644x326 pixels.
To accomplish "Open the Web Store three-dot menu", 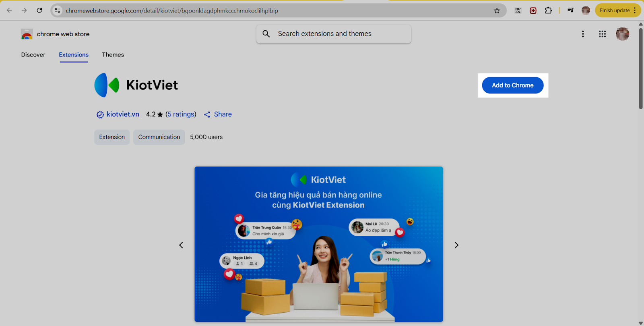I will 583,34.
